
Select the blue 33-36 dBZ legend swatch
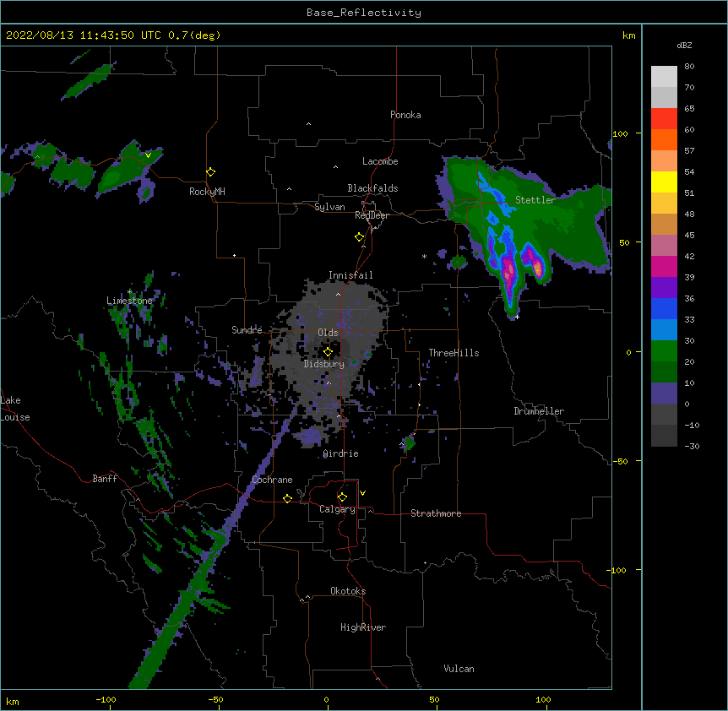click(664, 308)
